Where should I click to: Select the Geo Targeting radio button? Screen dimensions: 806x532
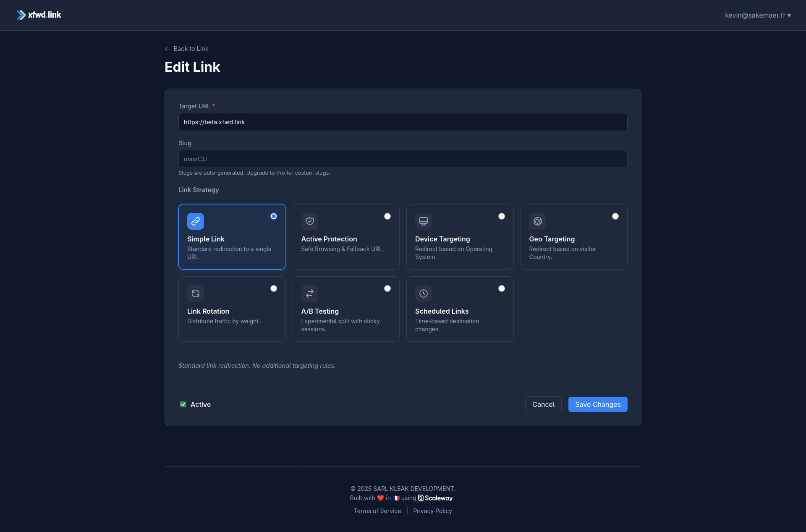[x=615, y=216]
